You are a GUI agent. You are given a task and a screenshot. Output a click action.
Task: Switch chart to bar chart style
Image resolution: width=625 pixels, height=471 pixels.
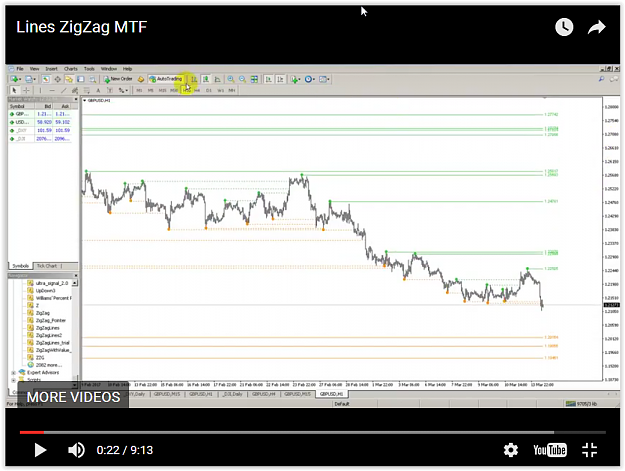pyautogui.click(x=194, y=79)
